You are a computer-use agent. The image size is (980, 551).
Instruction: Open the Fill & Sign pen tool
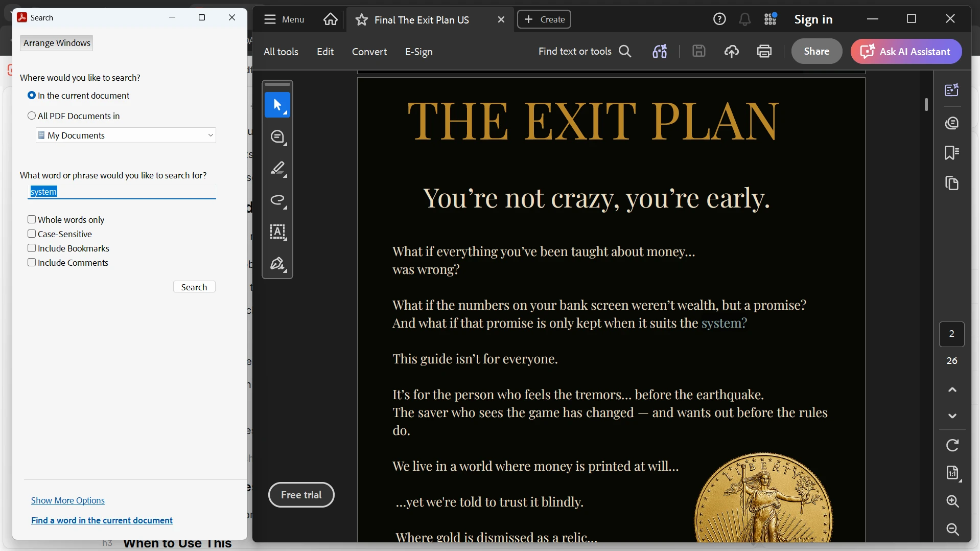(x=277, y=264)
